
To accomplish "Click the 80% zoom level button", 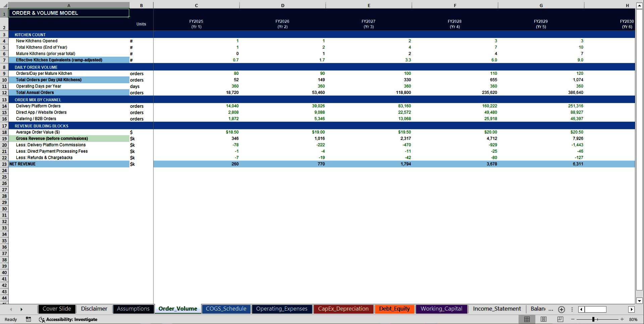I will tap(634, 319).
